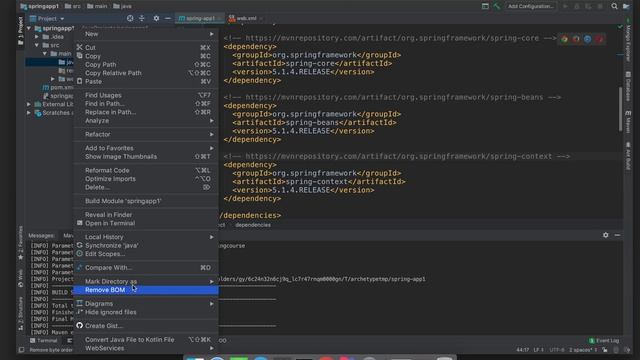Click the Build hammer icon in top toolbar

497,6
